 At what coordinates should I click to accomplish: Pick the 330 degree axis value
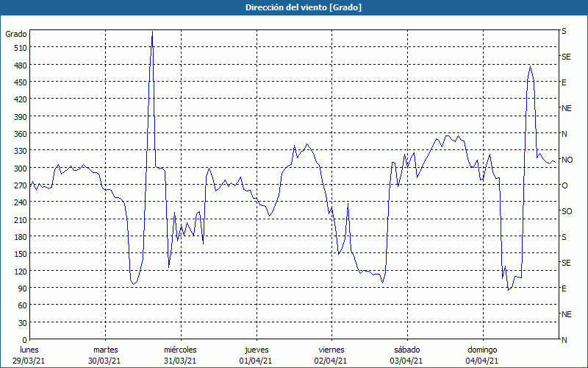coord(20,151)
